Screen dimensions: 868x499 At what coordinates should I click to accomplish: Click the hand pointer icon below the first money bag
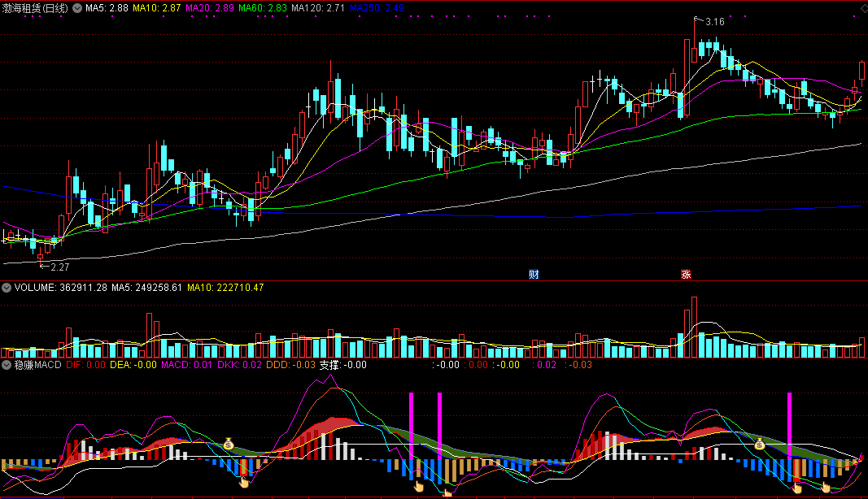[243, 483]
